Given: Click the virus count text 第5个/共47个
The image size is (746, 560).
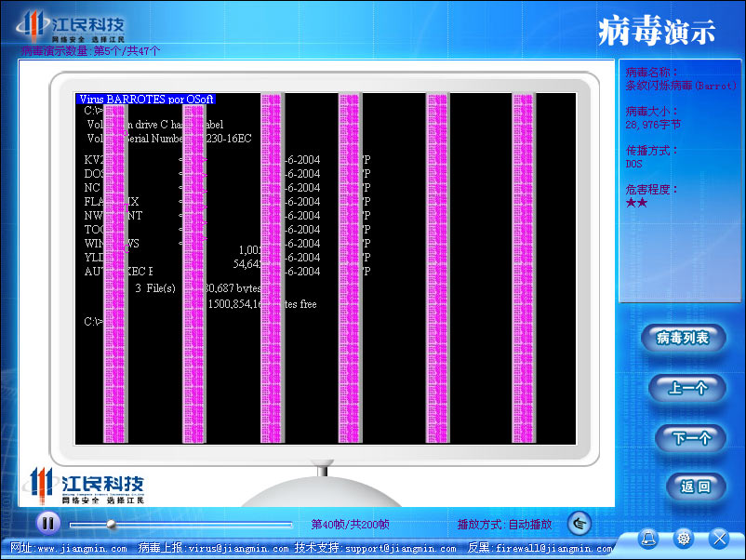Looking at the screenshot, I should [x=127, y=51].
